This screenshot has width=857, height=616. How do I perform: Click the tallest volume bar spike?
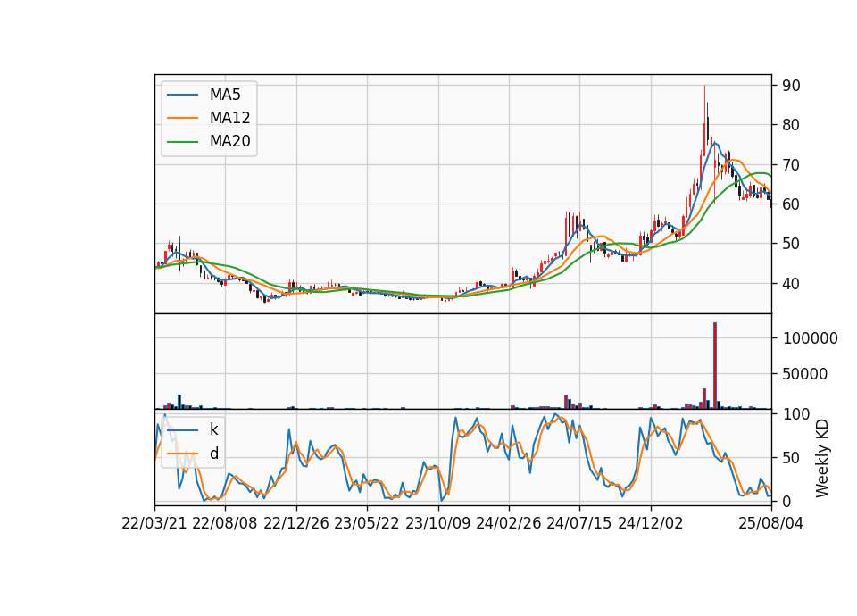point(715,366)
